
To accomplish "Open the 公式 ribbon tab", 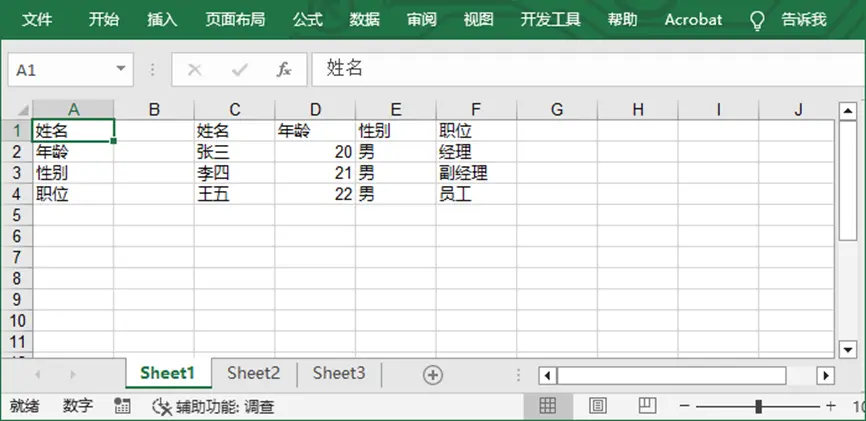I will (308, 20).
